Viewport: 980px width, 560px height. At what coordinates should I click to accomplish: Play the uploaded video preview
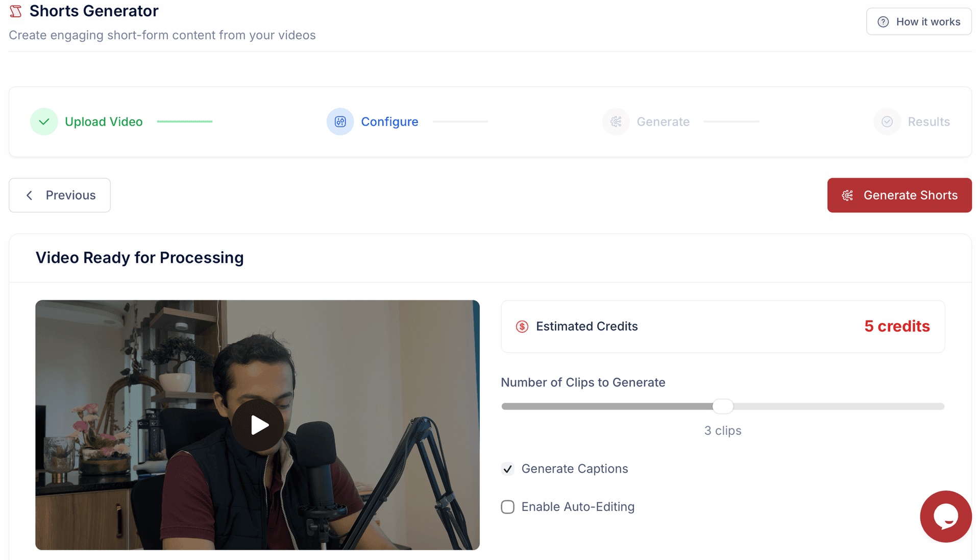click(x=258, y=425)
